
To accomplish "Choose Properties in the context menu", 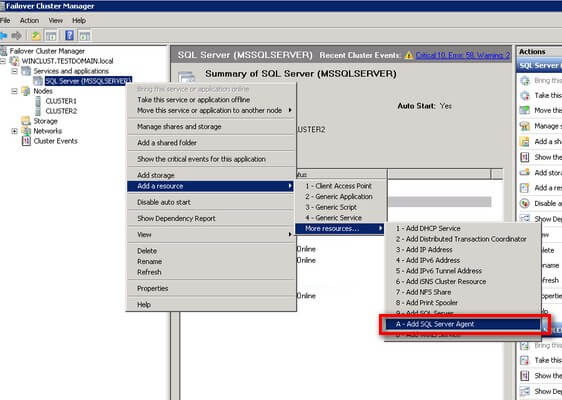I will click(211, 288).
